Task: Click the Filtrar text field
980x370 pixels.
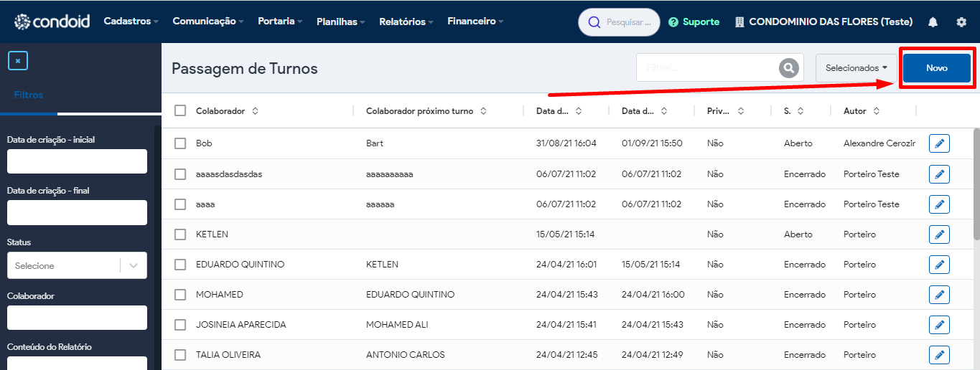Action: coord(707,68)
